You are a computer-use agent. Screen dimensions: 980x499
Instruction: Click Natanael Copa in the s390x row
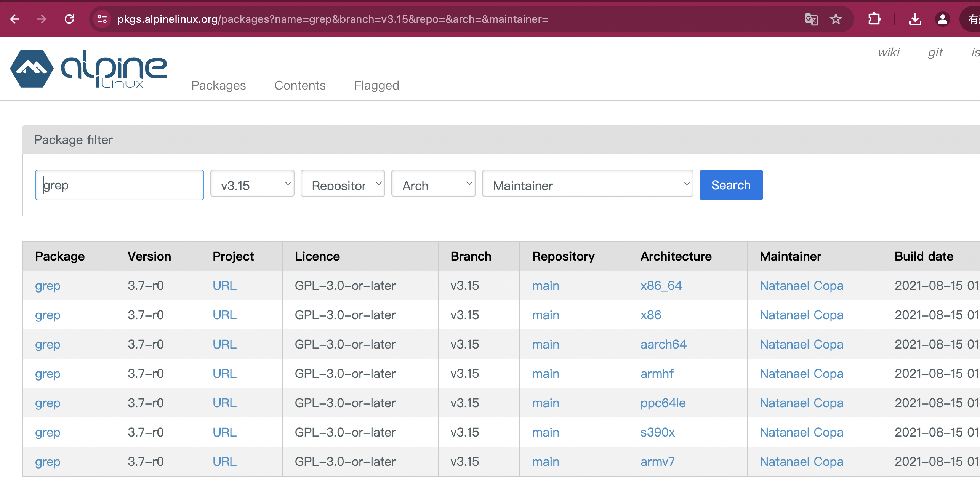coord(801,432)
